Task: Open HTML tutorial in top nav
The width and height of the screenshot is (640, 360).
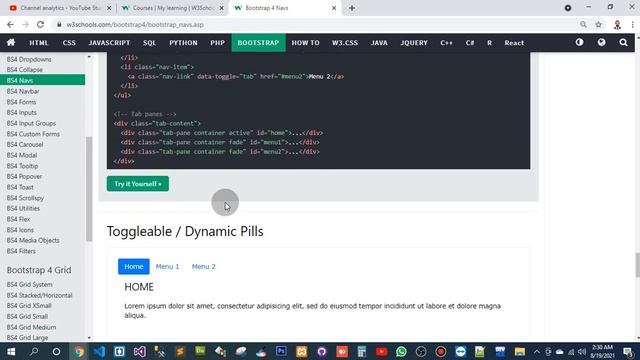Action: 39,43
